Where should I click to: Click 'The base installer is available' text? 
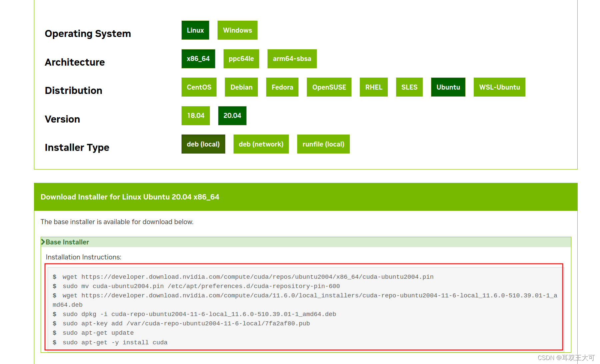click(117, 222)
